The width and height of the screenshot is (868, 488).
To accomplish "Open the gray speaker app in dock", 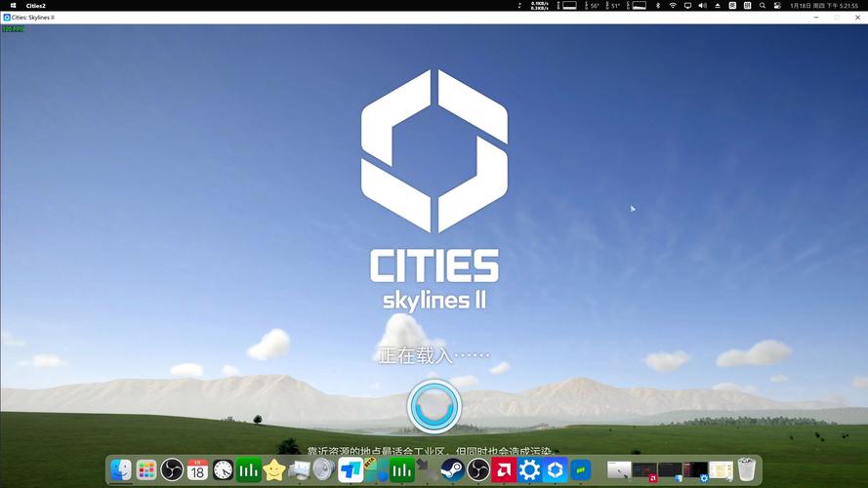I will (324, 470).
